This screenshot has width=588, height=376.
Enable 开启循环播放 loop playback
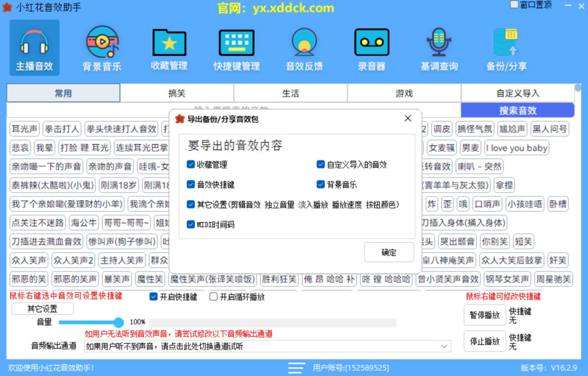(213, 297)
